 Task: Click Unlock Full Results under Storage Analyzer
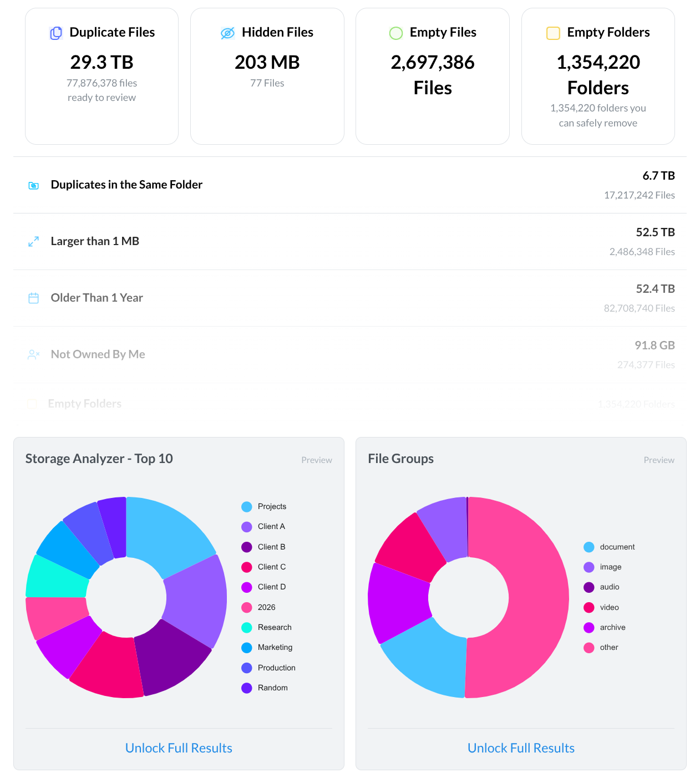(179, 748)
